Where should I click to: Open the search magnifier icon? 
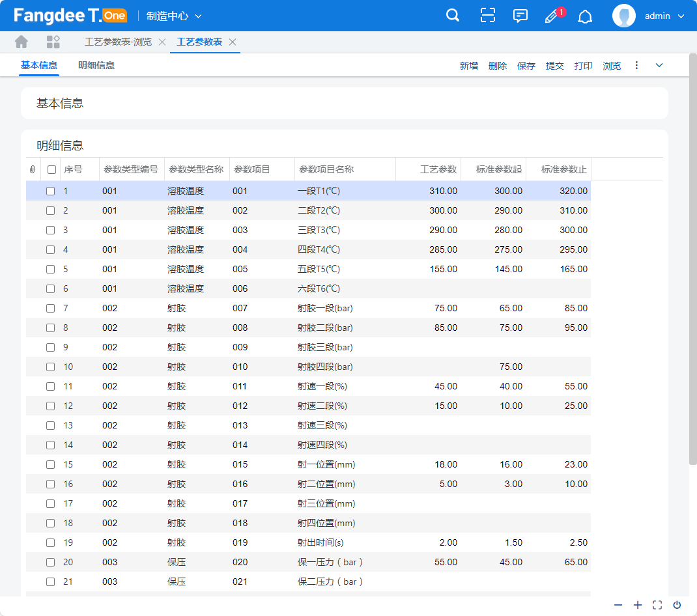click(453, 16)
